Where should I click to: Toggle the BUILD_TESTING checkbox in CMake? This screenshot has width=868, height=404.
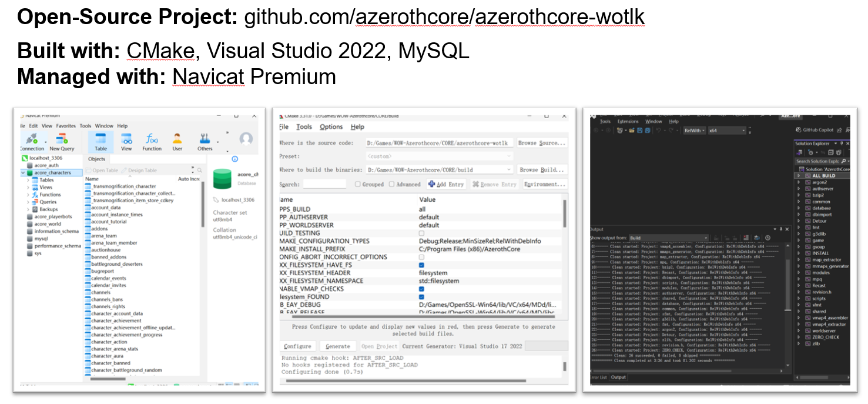421,233
